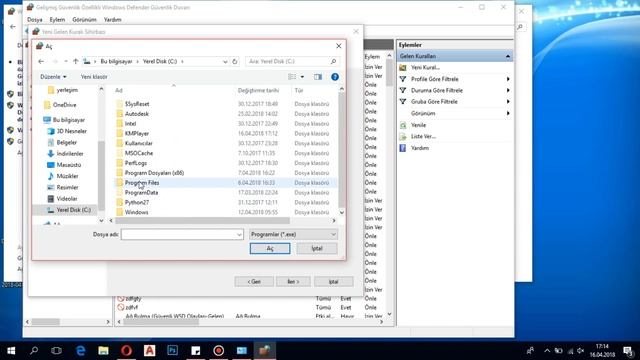Go up one folder level arrow
This screenshot has width=640, height=360.
click(76, 61)
